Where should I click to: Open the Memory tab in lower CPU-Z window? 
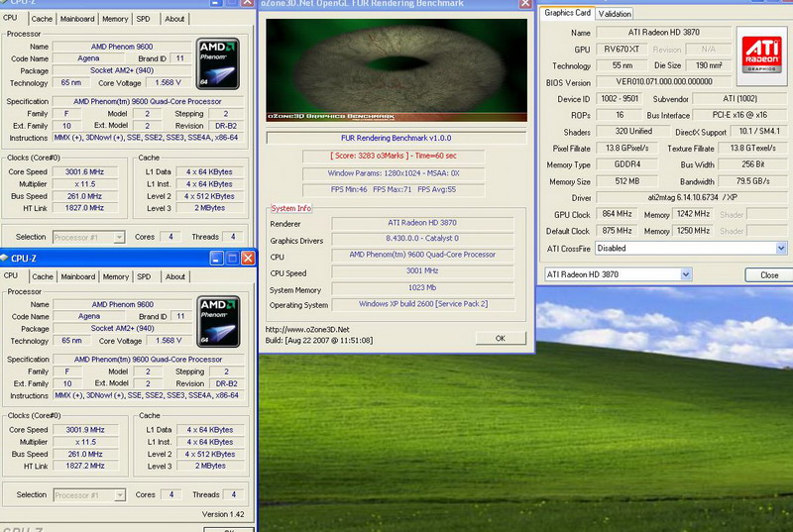click(116, 276)
